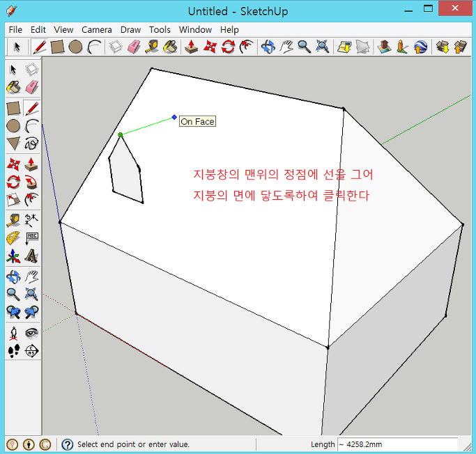
Task: Pick the Dimension tool in the left tool set
Action: point(31,221)
